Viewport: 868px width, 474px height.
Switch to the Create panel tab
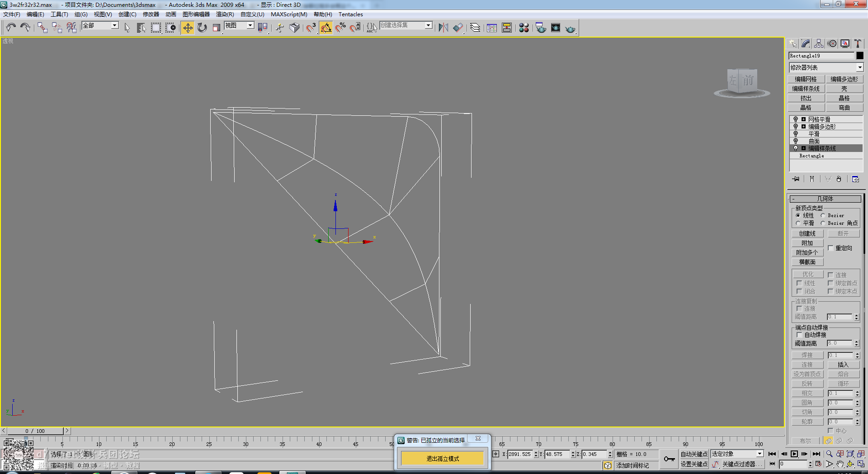pyautogui.click(x=793, y=43)
